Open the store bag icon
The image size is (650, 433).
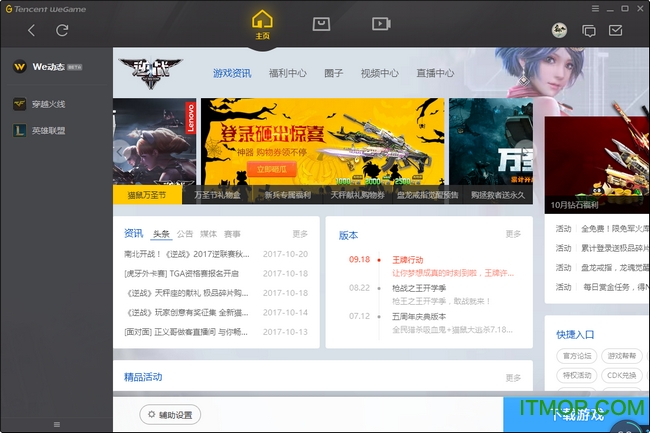tap(321, 24)
